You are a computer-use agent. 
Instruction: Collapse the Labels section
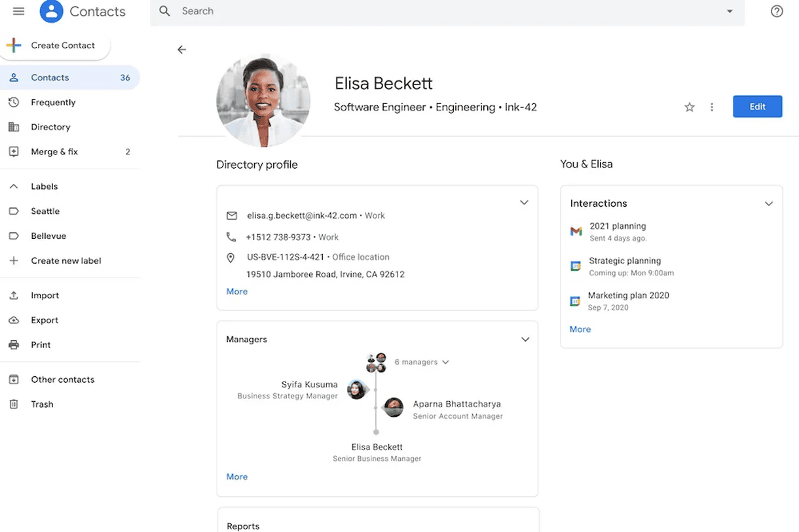13,186
